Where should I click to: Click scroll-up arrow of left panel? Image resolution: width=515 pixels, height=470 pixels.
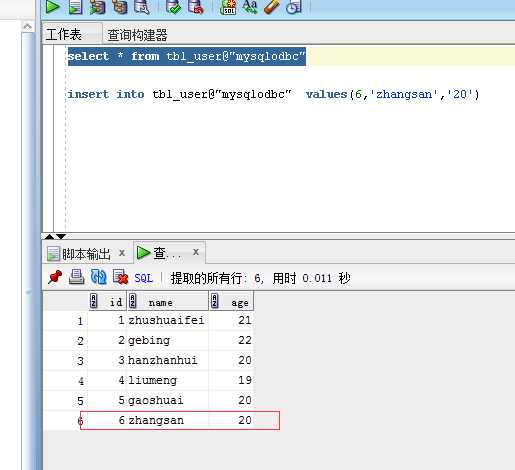28,26
